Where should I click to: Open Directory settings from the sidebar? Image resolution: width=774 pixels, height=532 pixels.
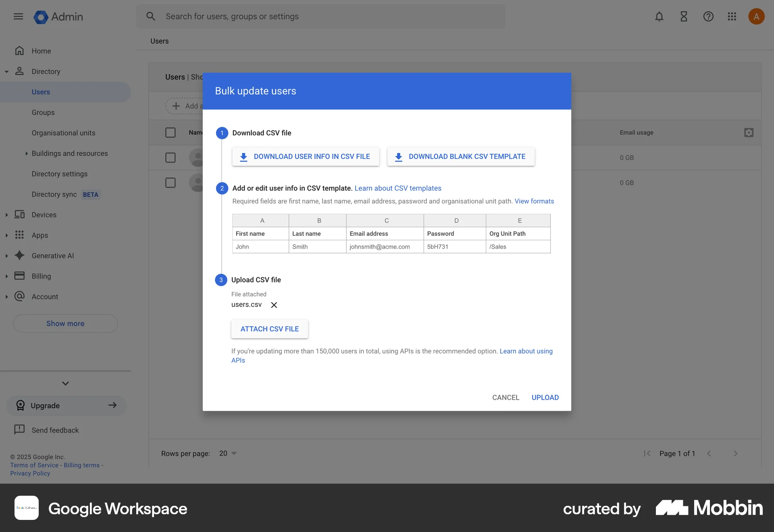(x=59, y=174)
